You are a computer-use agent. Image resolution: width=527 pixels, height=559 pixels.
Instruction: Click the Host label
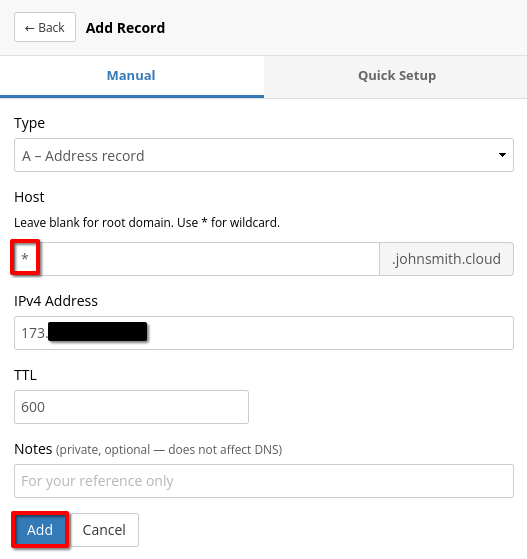(29, 197)
